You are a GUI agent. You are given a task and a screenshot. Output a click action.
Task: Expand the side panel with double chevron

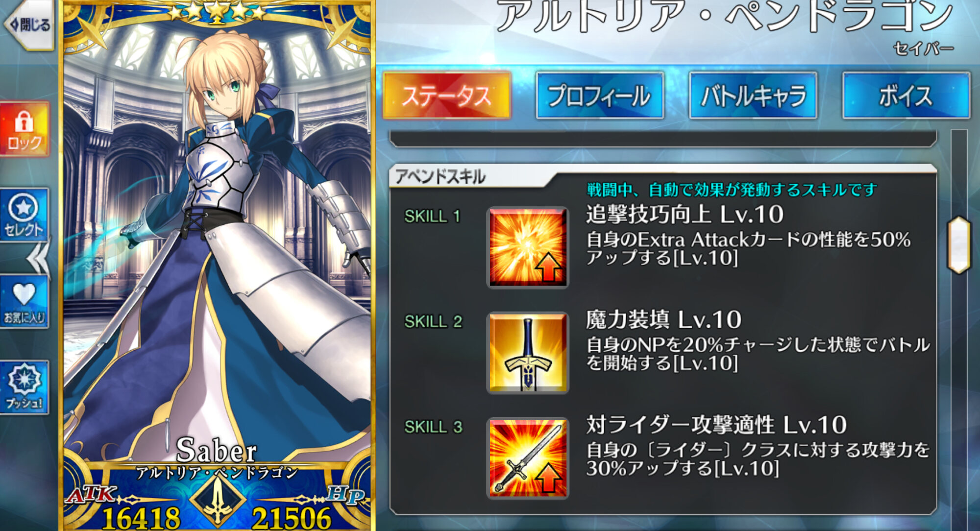pos(38,258)
